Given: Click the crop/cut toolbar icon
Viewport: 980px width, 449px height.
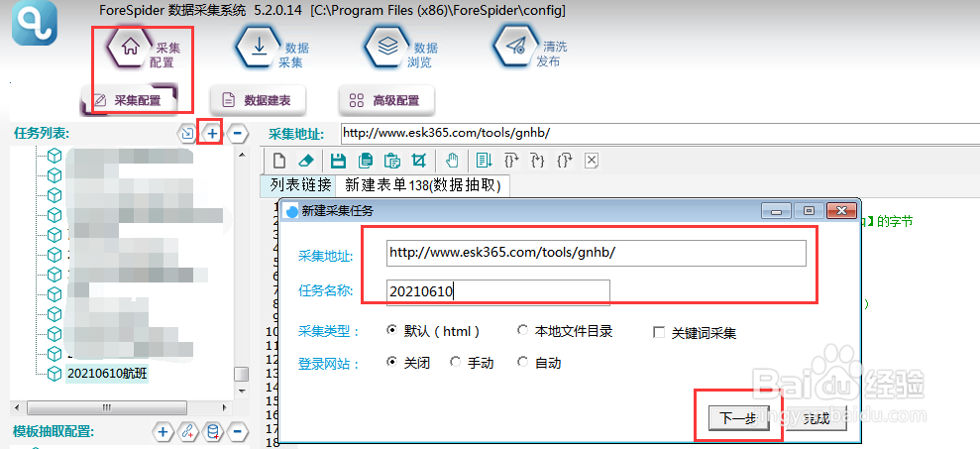Looking at the screenshot, I should [x=418, y=161].
